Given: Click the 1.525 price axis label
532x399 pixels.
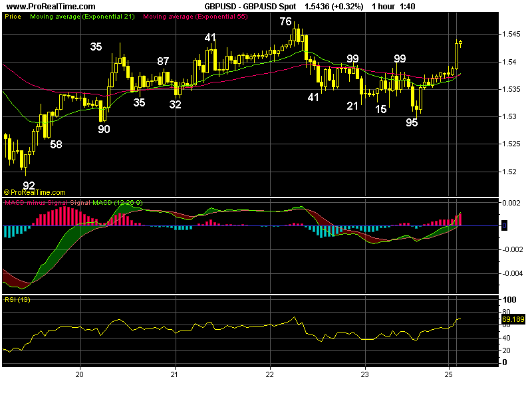Looking at the screenshot, I should point(511,144).
